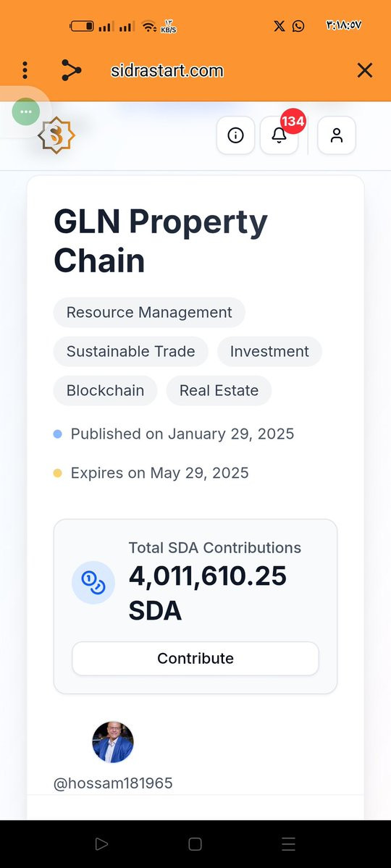Tap the author's profile photo
391x868 pixels.
(x=113, y=742)
